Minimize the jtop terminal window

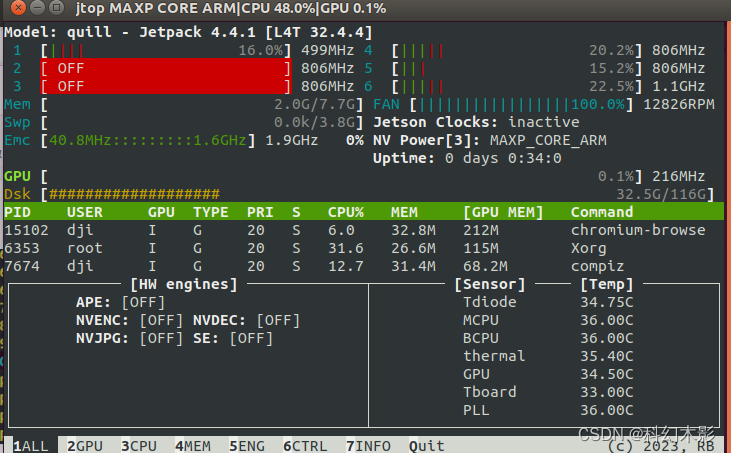tap(37, 7)
